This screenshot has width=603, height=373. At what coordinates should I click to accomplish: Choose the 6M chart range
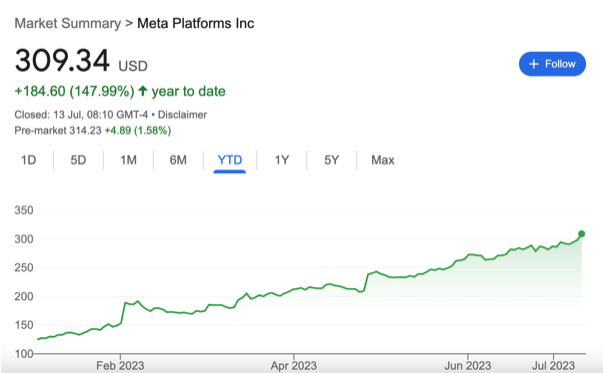point(178,160)
